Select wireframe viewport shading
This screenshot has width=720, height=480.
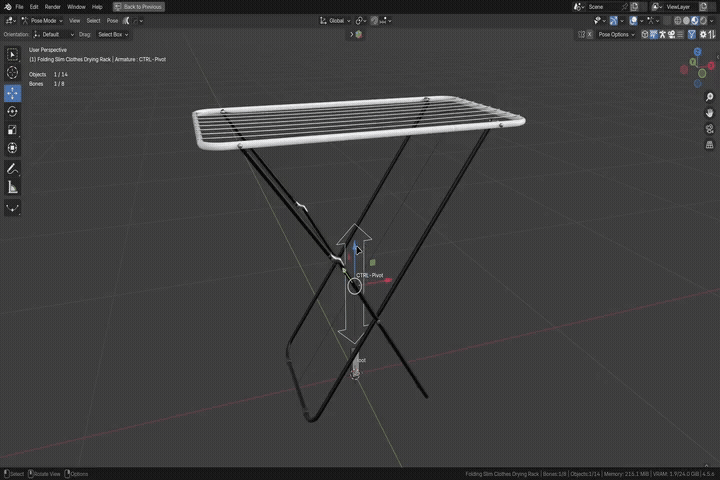[x=678, y=21]
